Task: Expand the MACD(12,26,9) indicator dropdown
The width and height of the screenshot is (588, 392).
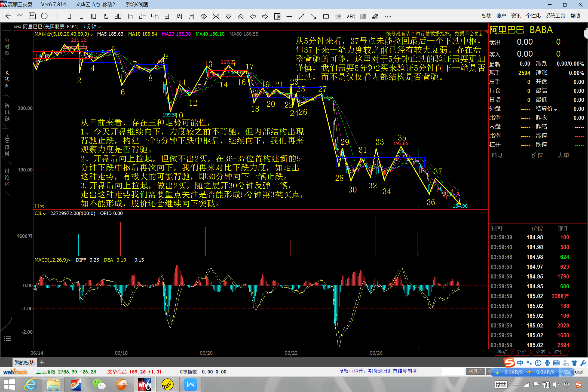Action: click(x=70, y=260)
